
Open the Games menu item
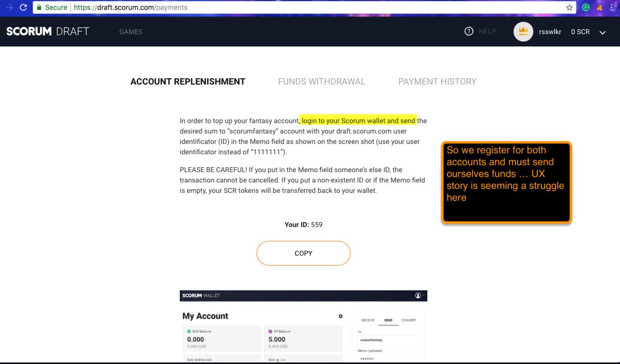coord(131,32)
